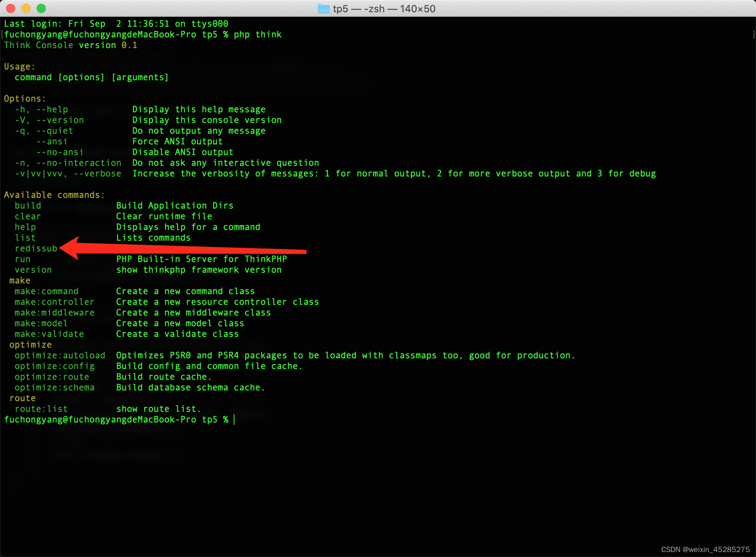Click the green fullscreen window button
Screen dimensions: 756x557
[x=41, y=8]
